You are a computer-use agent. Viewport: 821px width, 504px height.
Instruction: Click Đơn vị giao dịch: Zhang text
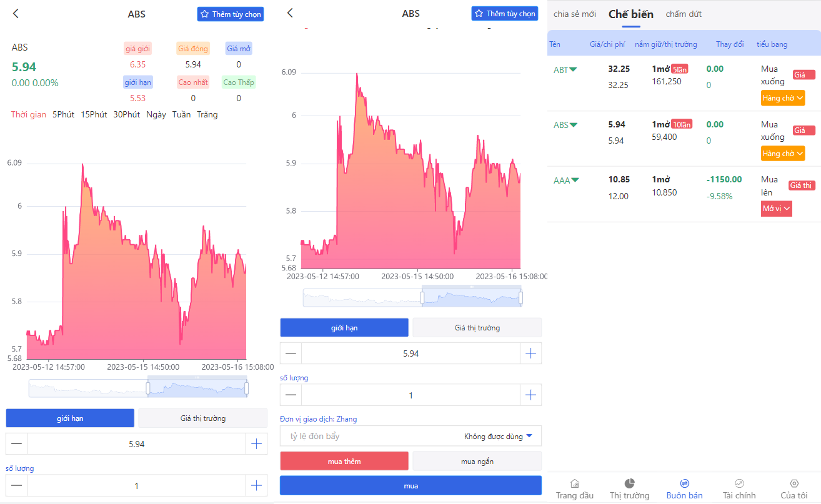319,419
